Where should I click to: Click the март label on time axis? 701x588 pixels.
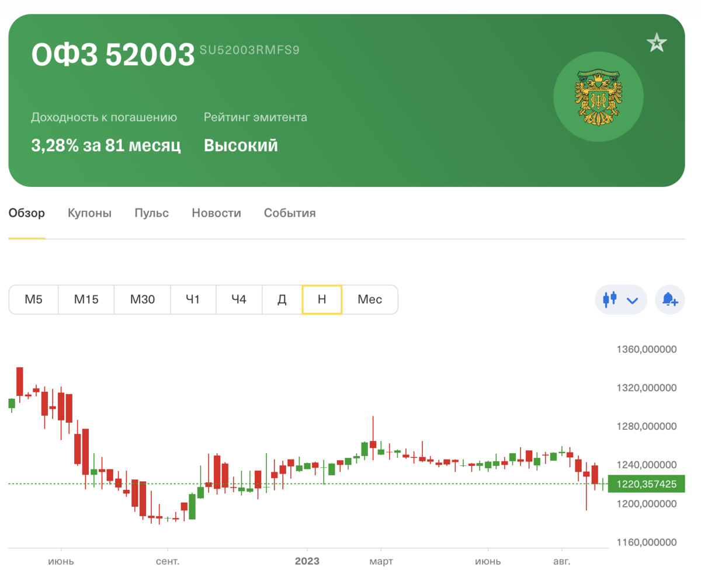coord(381,562)
